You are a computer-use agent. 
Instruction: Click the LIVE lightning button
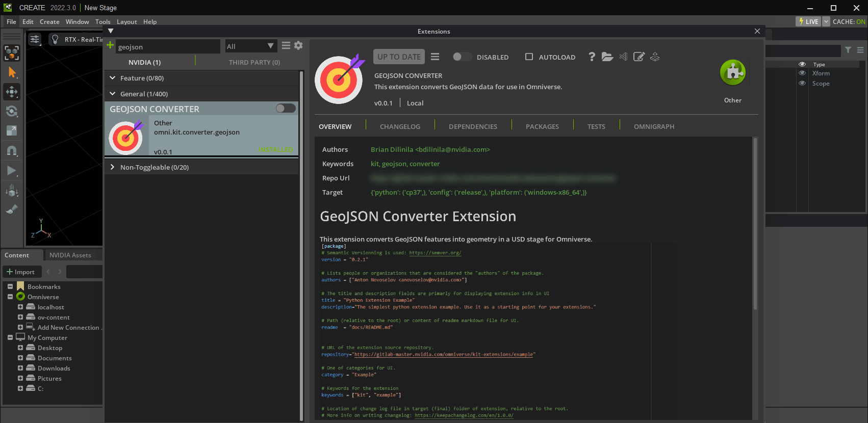coord(808,21)
